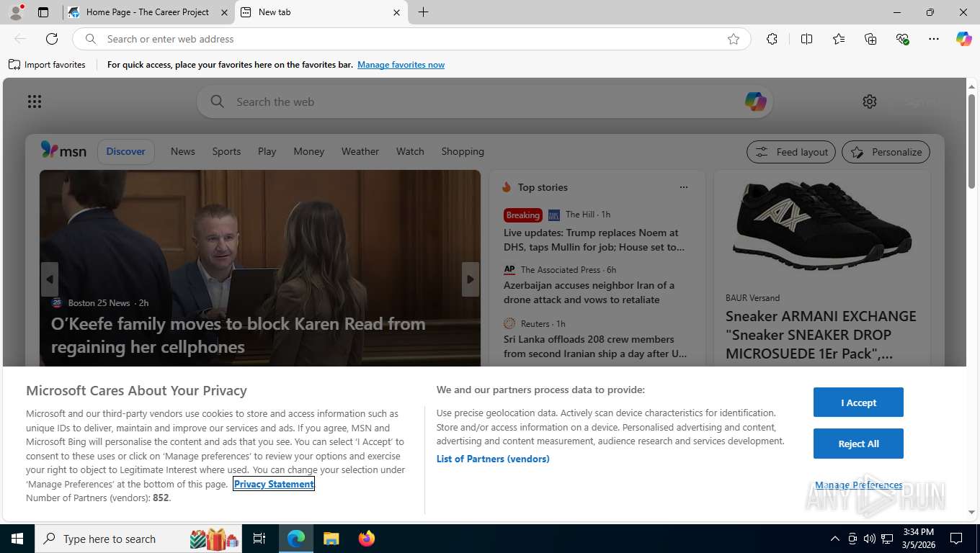Open a new tab with plus button

[x=423, y=12]
